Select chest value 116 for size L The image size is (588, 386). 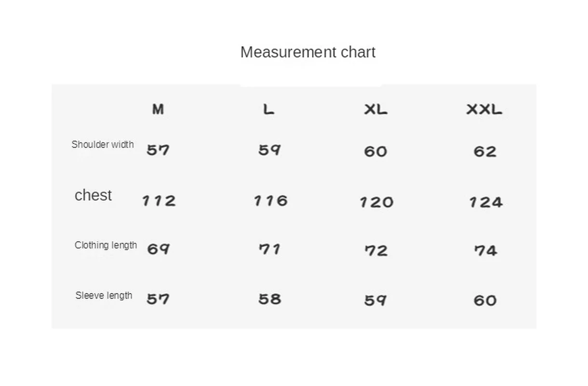coord(271,200)
